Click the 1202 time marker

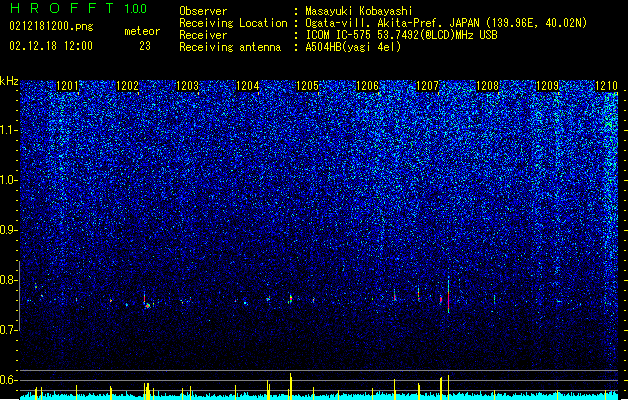coord(127,86)
